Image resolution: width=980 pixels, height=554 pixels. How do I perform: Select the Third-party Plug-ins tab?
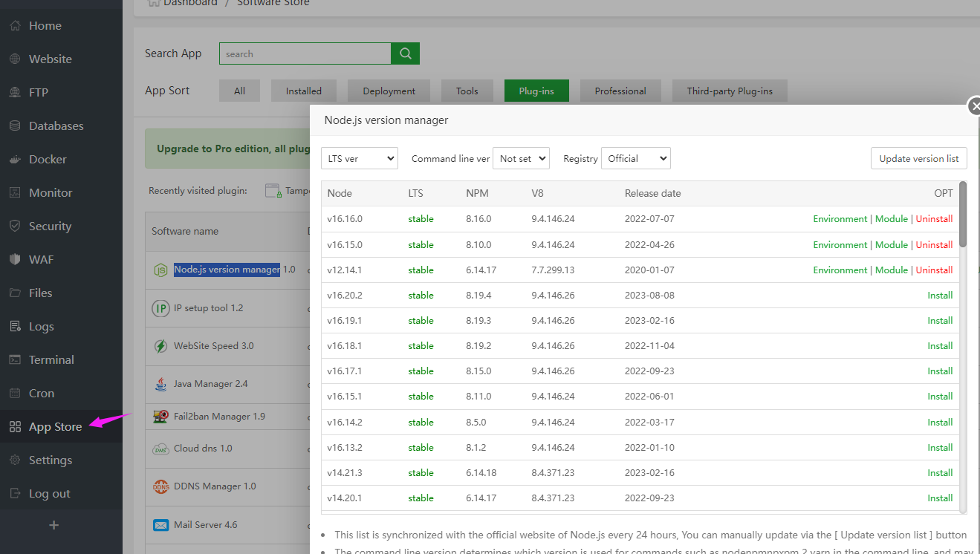[x=730, y=91]
